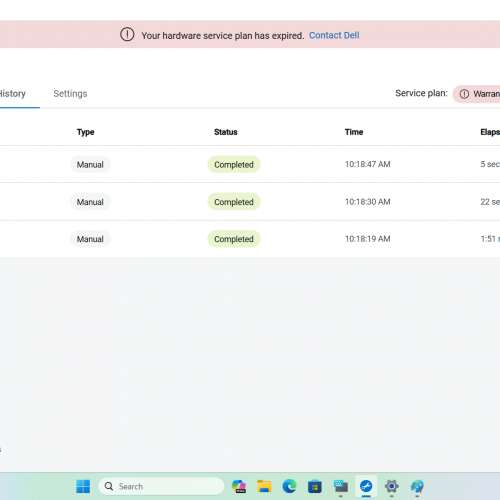Click the 'Your hardware service plan has expired' message

[x=223, y=36]
